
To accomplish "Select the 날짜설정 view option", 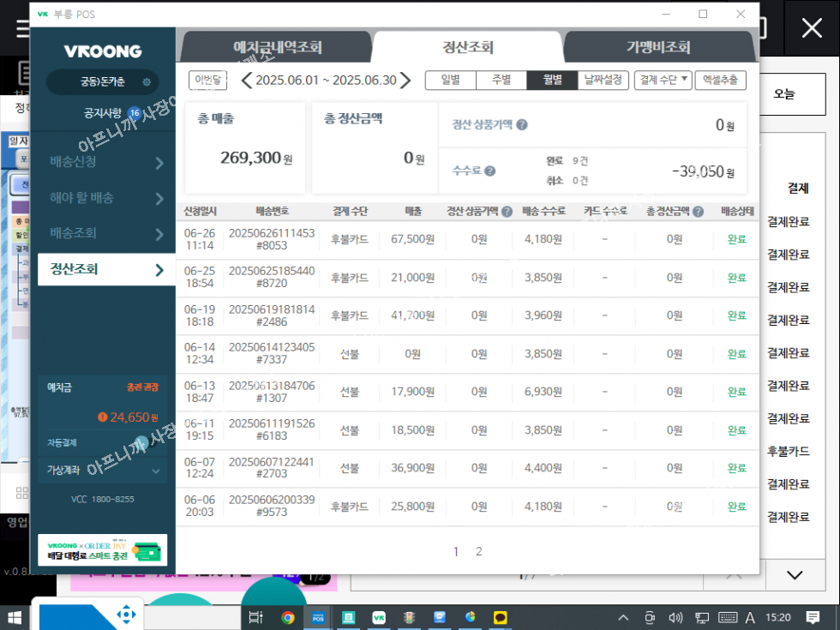I will tap(604, 81).
